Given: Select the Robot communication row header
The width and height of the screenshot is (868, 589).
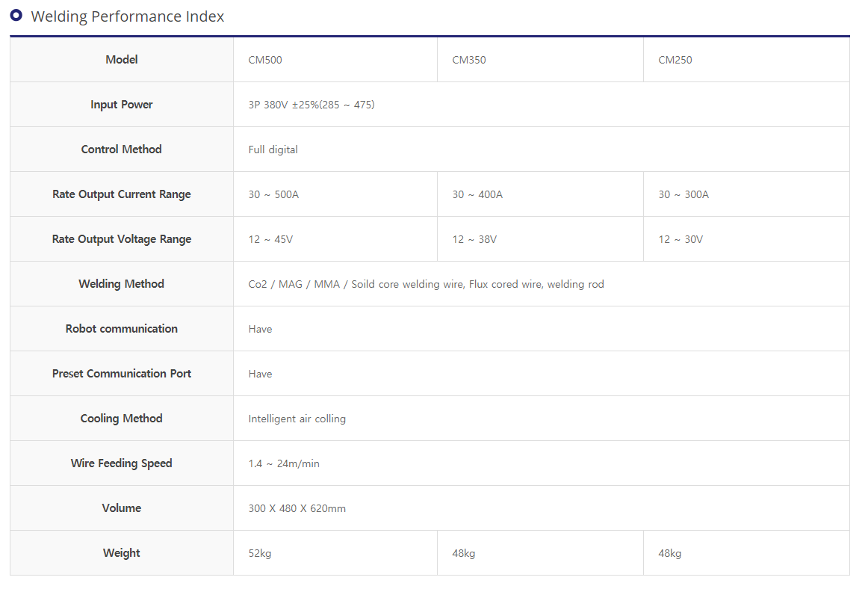Looking at the screenshot, I should click(x=122, y=329).
